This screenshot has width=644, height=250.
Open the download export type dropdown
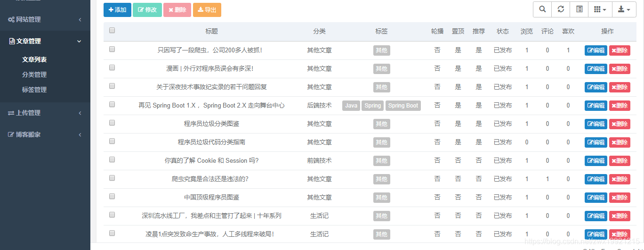click(624, 9)
